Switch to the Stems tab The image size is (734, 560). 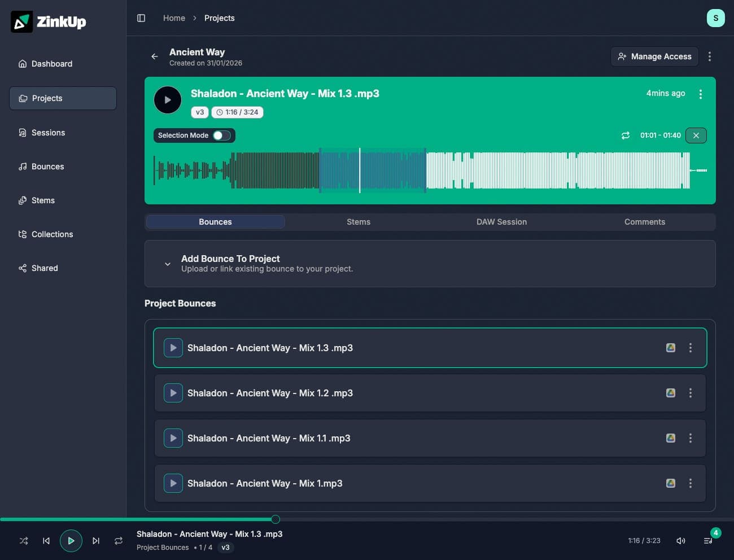click(359, 221)
